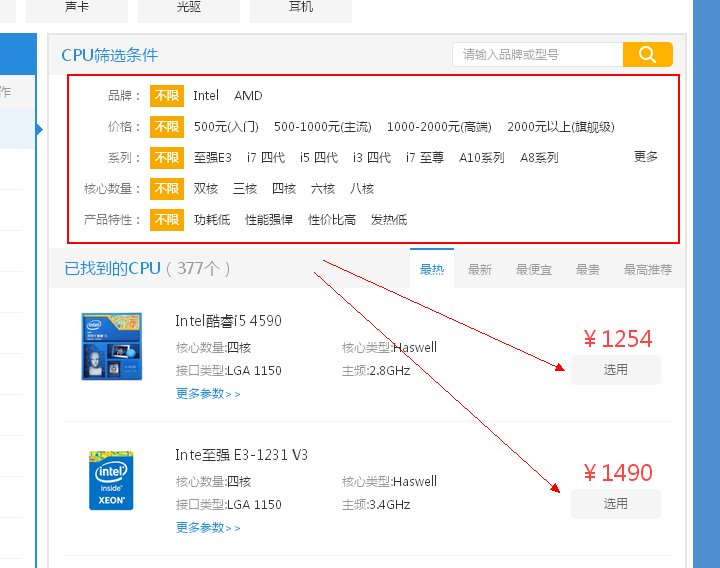The width and height of the screenshot is (720, 568).
Task: Filter core count by 四核
Action: point(284,189)
